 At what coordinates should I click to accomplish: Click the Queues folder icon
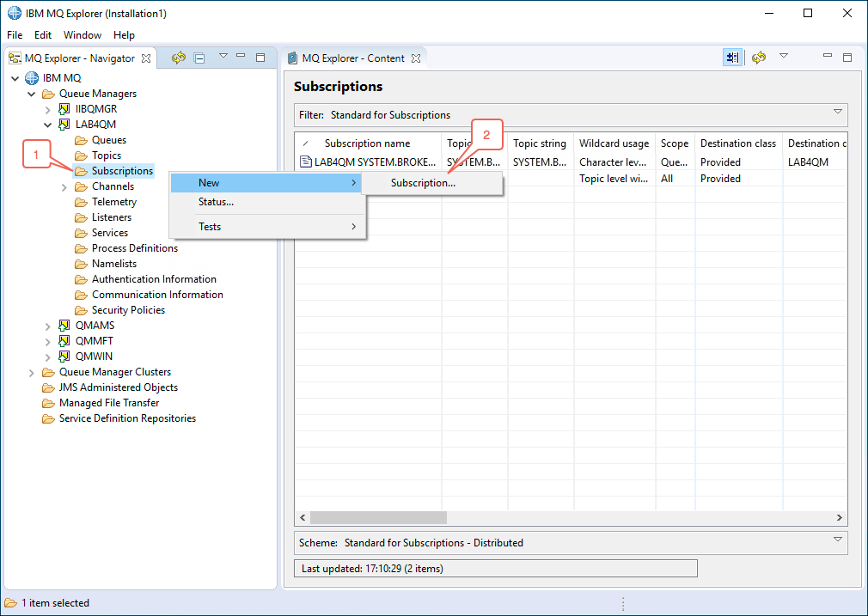click(x=82, y=140)
